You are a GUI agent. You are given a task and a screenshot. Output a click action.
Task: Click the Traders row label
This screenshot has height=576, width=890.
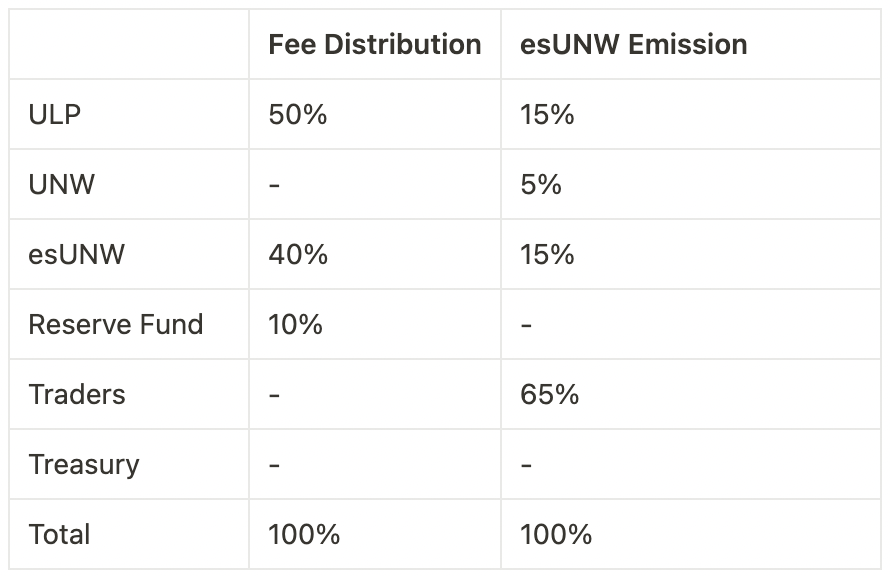pos(77,395)
